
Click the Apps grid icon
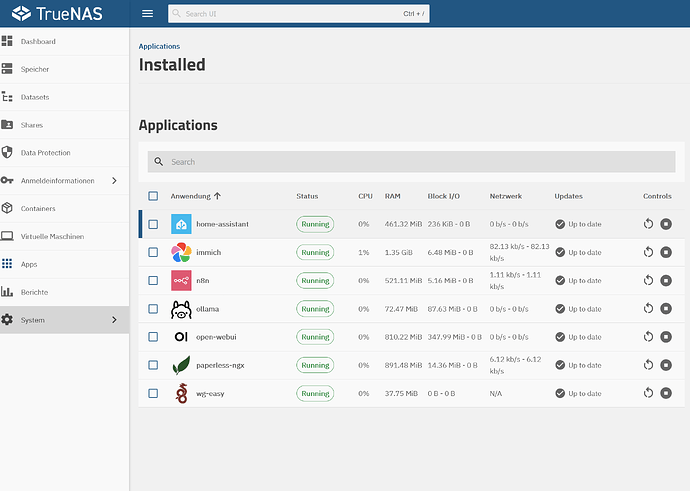pyautogui.click(x=7, y=264)
